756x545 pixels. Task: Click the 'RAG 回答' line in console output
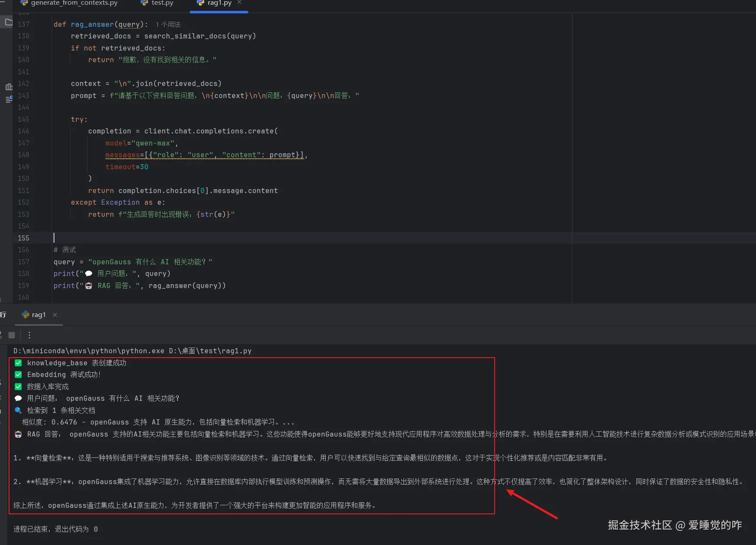tap(384, 434)
